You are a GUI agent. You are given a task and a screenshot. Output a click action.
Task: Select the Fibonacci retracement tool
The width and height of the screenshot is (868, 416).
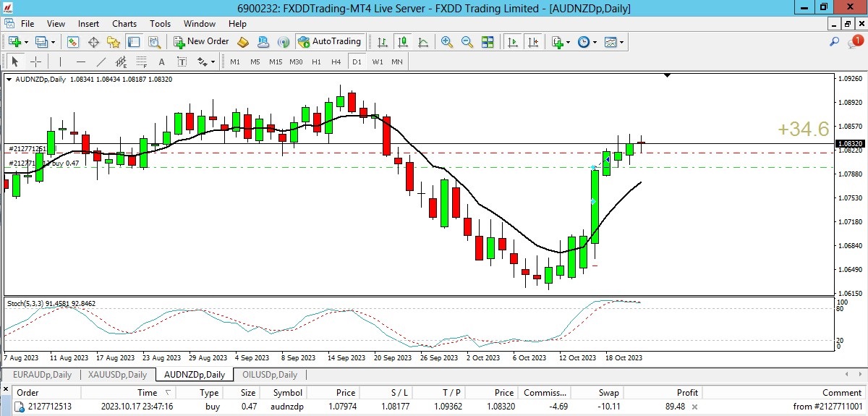[141, 61]
